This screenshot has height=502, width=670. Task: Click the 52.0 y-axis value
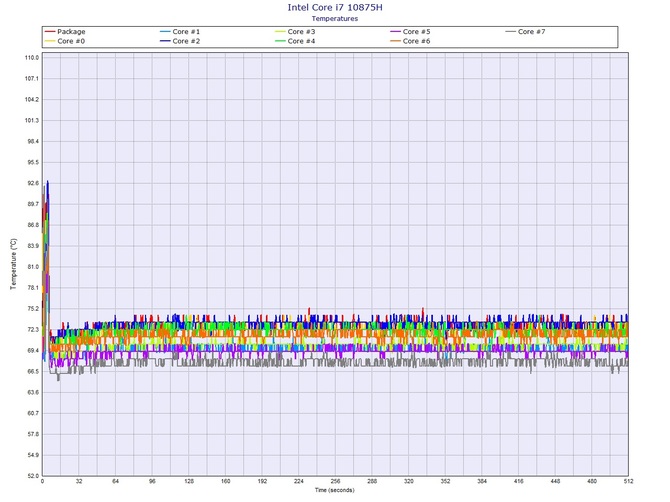click(x=33, y=476)
